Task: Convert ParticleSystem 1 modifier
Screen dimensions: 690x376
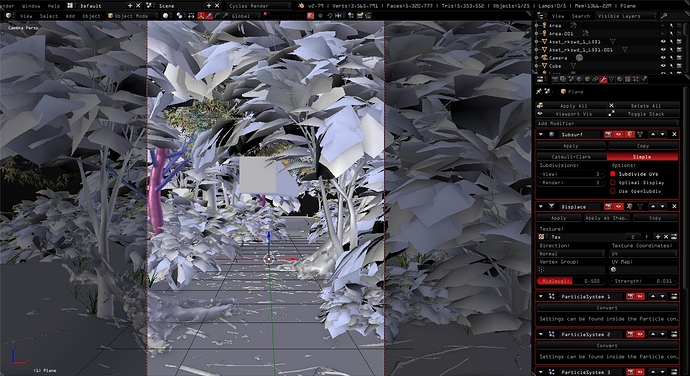Action: click(607, 308)
